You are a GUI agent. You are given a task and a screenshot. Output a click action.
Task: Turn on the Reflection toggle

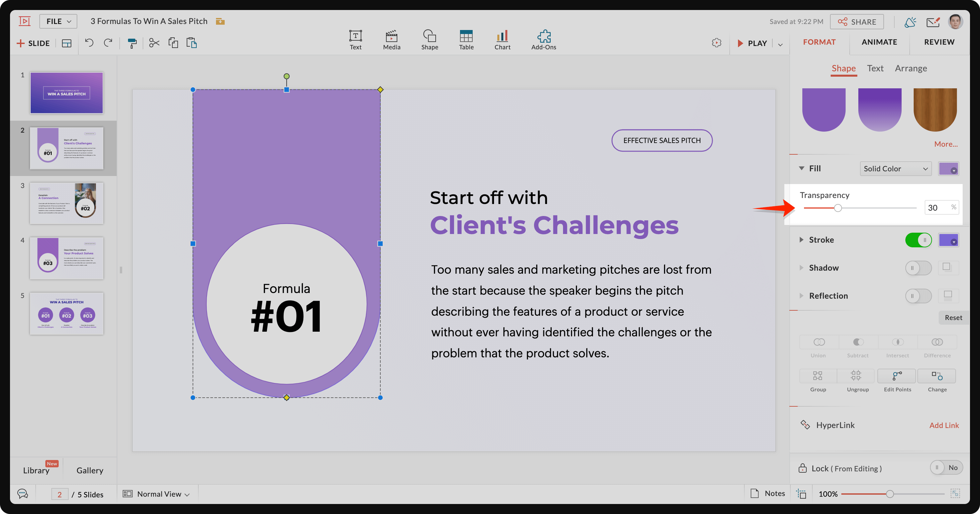click(918, 296)
